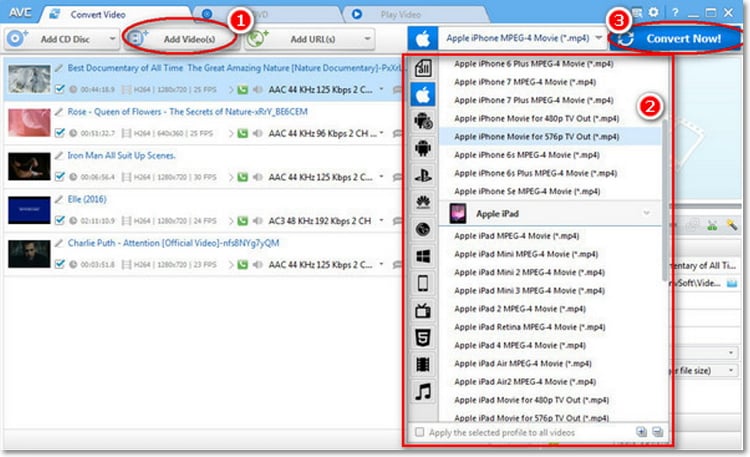This screenshot has width=750, height=457.
Task: Click the Iron Man video thumbnail
Action: (29, 166)
